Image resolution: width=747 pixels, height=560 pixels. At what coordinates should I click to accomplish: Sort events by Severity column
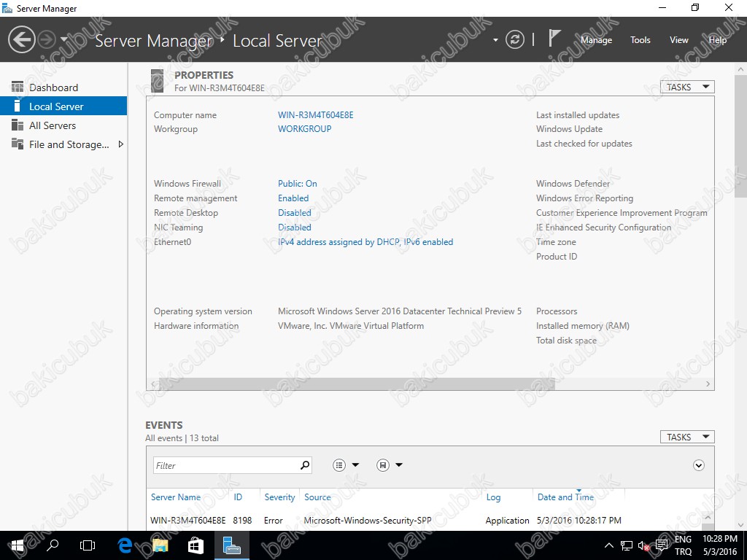pyautogui.click(x=279, y=497)
